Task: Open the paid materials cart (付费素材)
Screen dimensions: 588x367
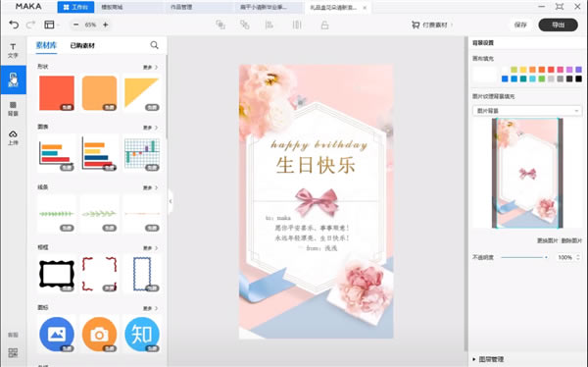Action: [432, 25]
